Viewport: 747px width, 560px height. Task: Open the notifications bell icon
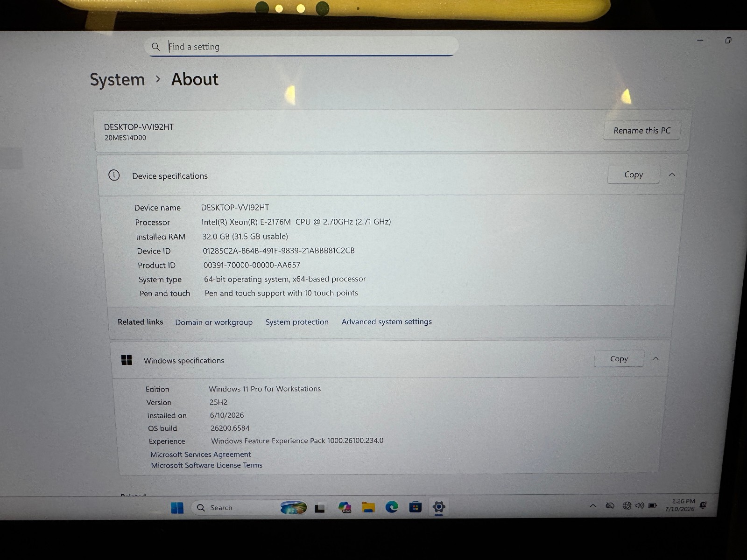click(x=703, y=505)
